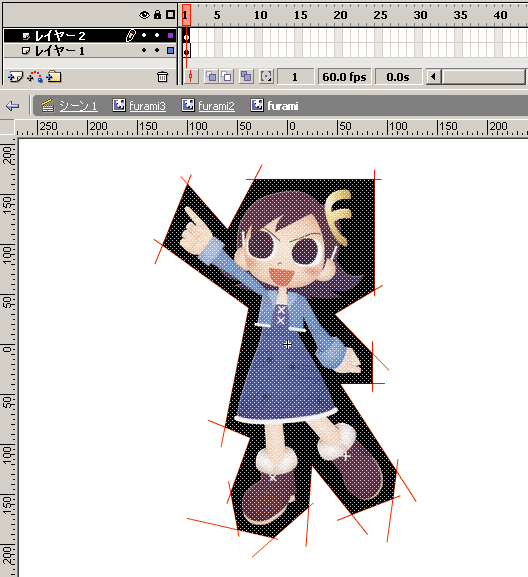Click the Insert Layer icon
Viewport: 528px width, 577px height.
coord(15,77)
